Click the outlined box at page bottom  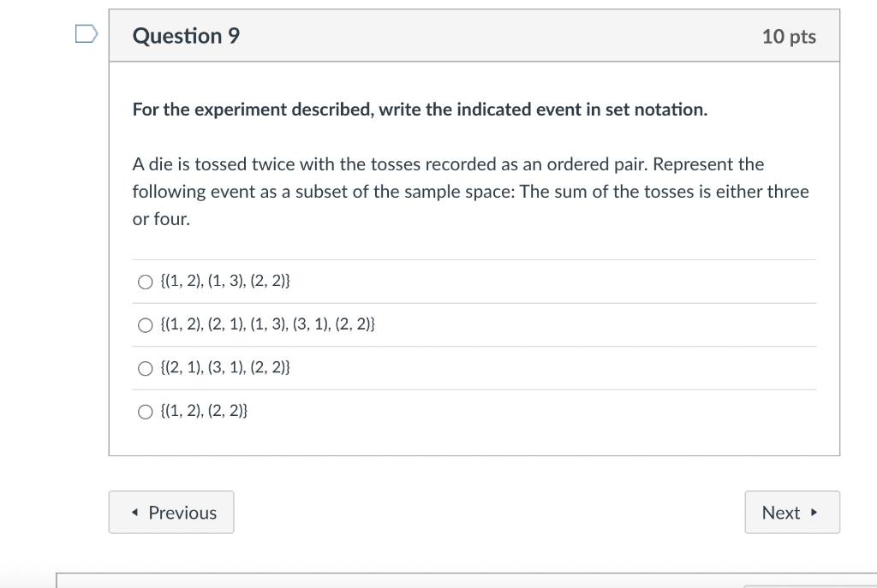[x=467, y=580]
